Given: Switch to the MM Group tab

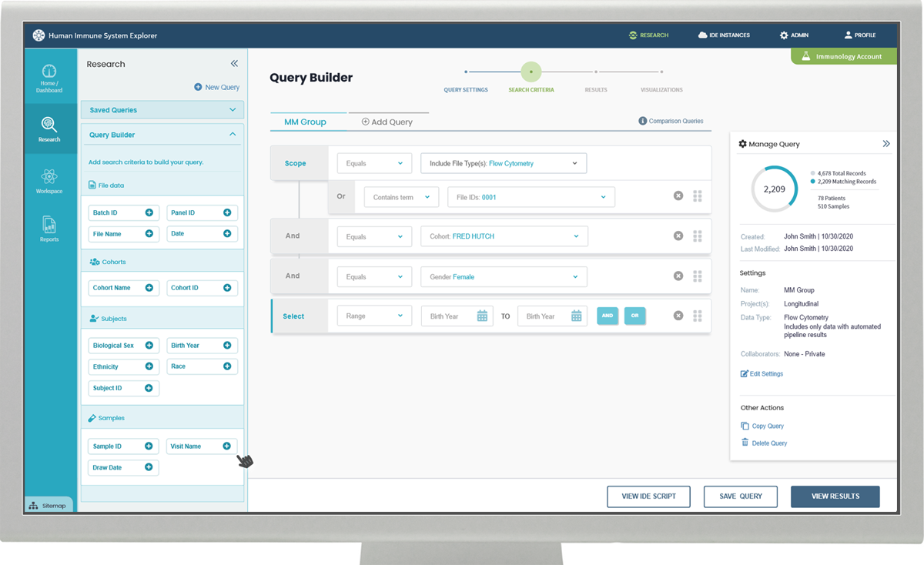Looking at the screenshot, I should (305, 122).
